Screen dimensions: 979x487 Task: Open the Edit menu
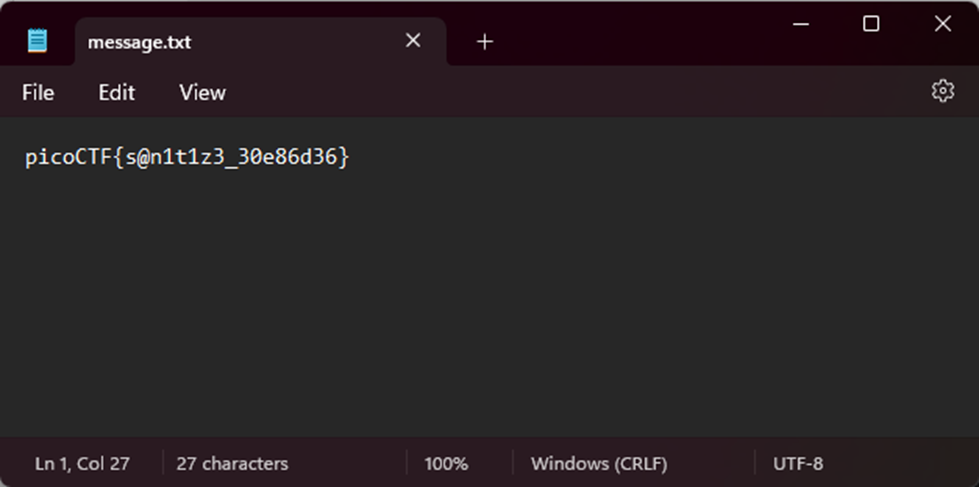pyautogui.click(x=116, y=92)
